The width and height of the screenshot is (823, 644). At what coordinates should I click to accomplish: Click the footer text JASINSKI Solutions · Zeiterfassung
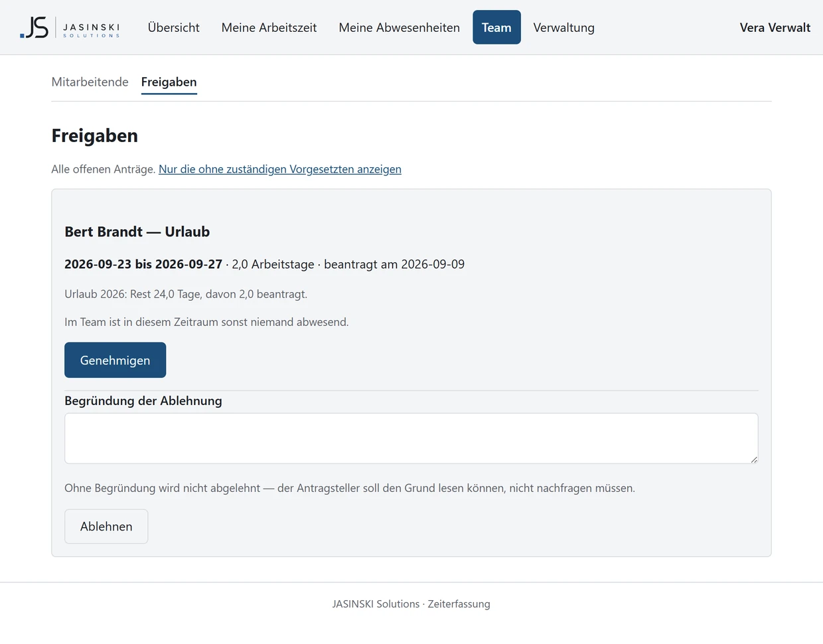(x=411, y=604)
